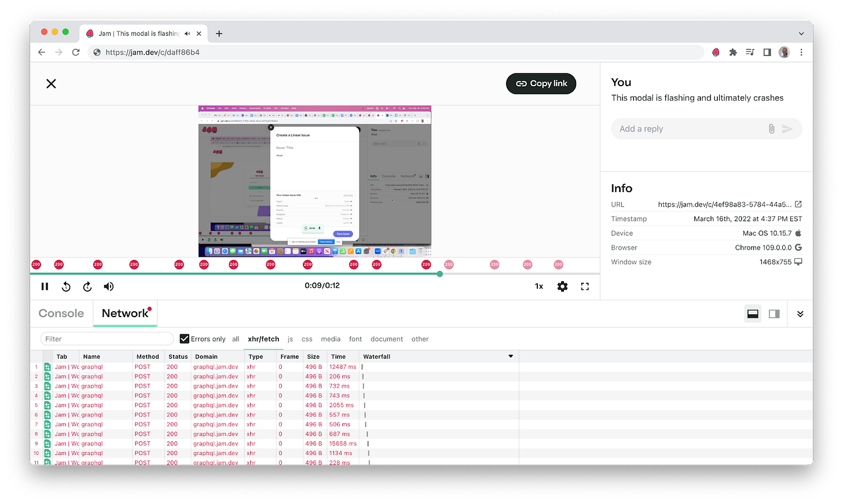Viewport: 843px width, 504px height.
Task: Send the reply with arrow icon
Action: [787, 129]
